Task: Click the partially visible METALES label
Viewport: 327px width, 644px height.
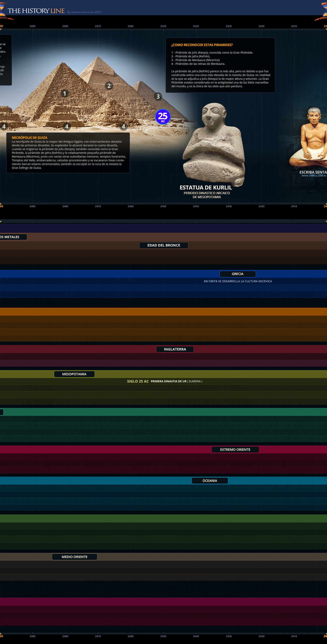Action: 14,237
